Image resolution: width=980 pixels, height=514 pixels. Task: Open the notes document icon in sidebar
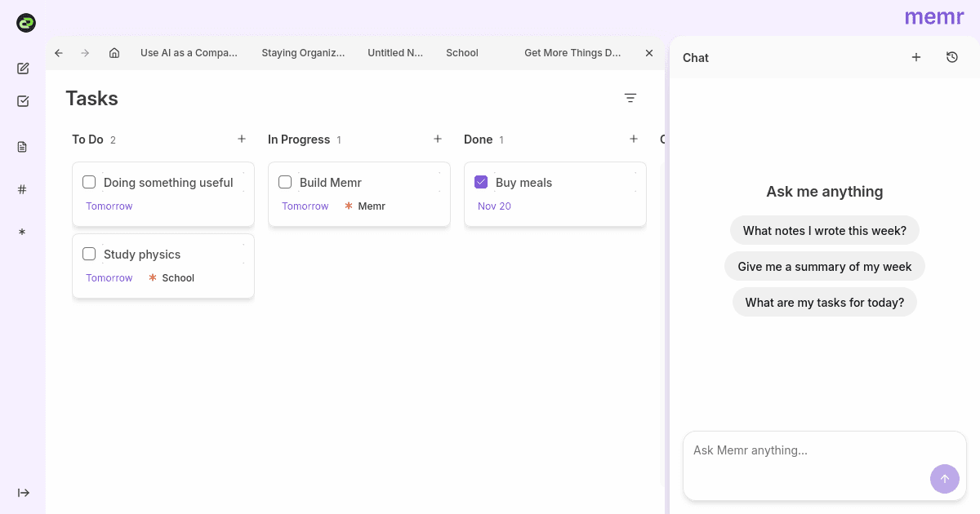[x=23, y=147]
